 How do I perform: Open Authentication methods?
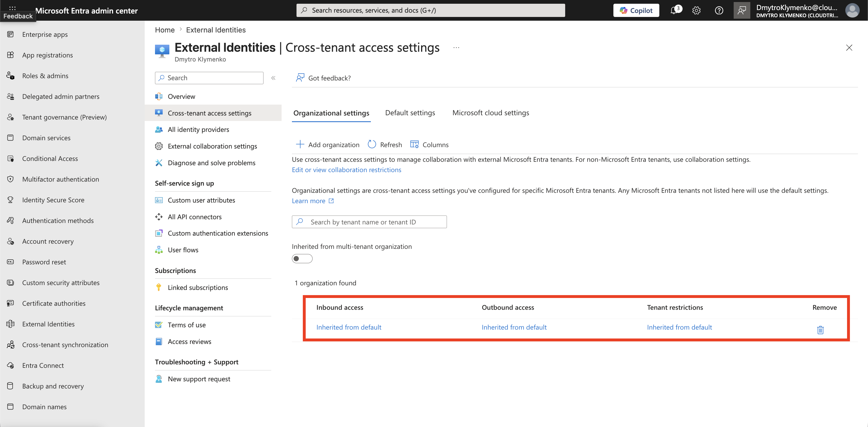click(x=58, y=221)
